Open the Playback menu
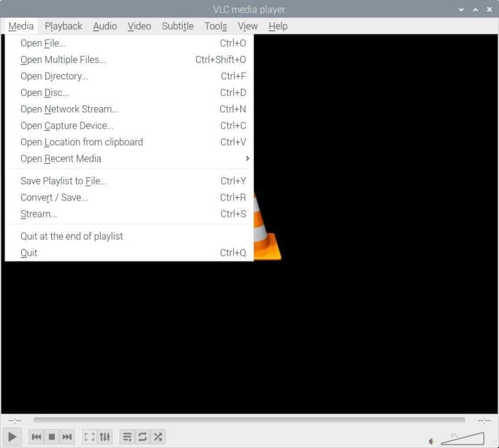 pyautogui.click(x=63, y=26)
